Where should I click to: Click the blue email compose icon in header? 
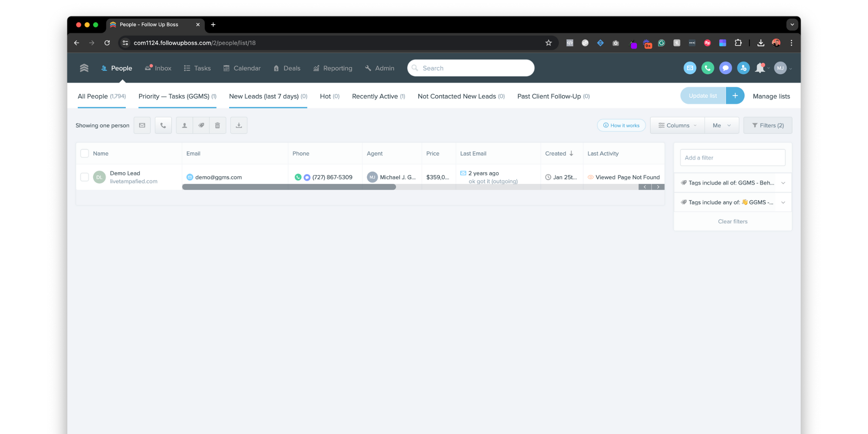(x=690, y=68)
